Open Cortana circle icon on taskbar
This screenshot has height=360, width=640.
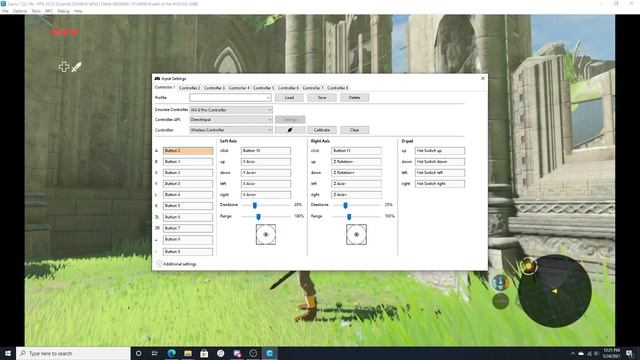coord(138,353)
